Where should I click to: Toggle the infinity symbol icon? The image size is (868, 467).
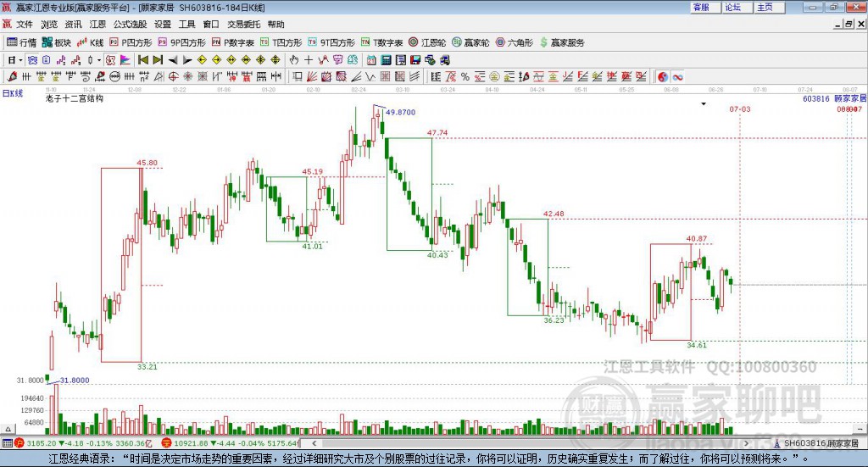tap(677, 77)
